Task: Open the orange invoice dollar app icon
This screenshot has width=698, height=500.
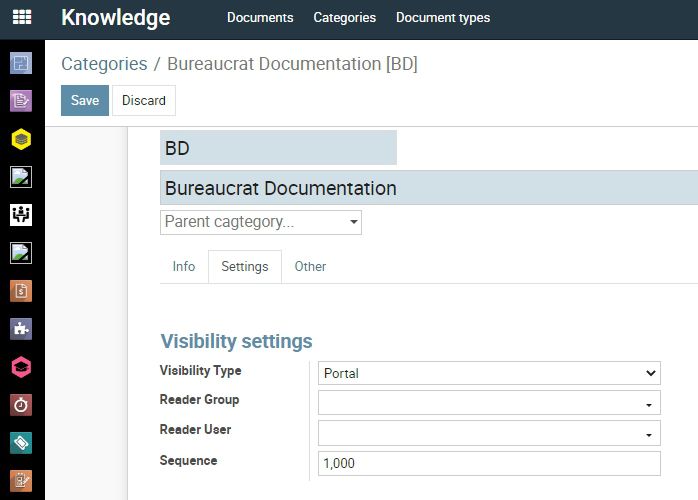Action: 21,291
